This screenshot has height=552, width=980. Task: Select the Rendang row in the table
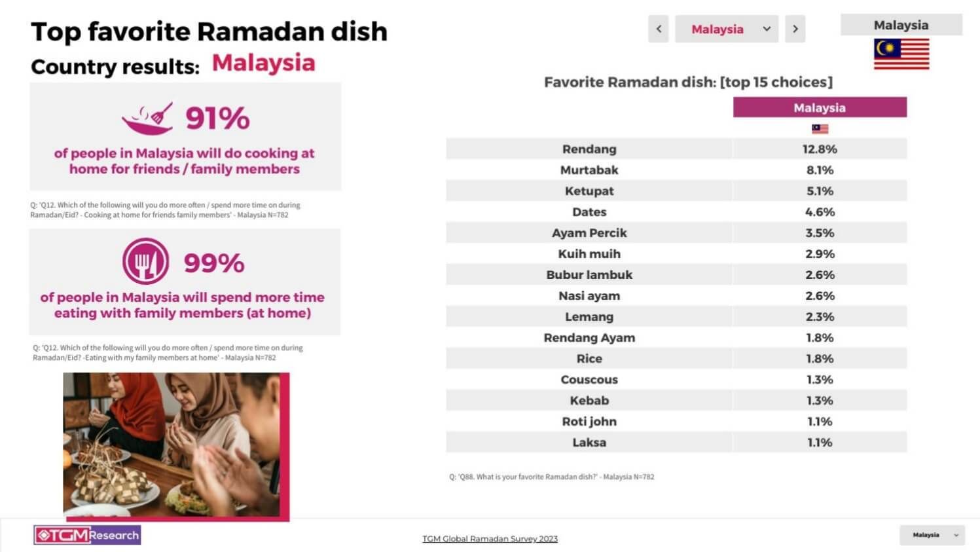point(589,149)
